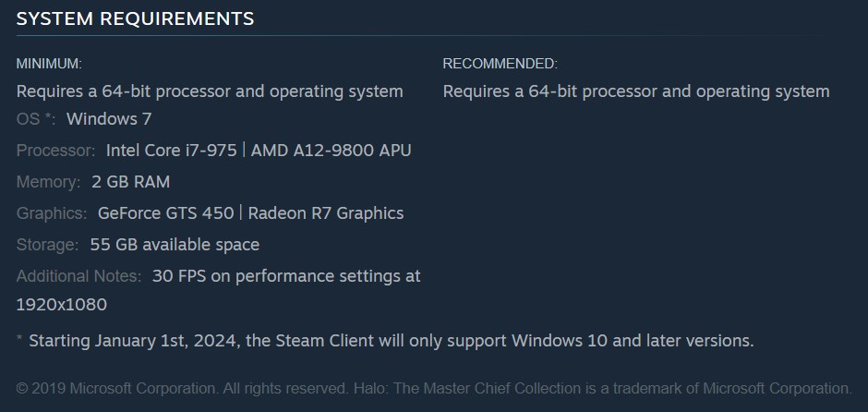The image size is (868, 412).
Task: Select the RECOMMENDED label
Action: 500,64
